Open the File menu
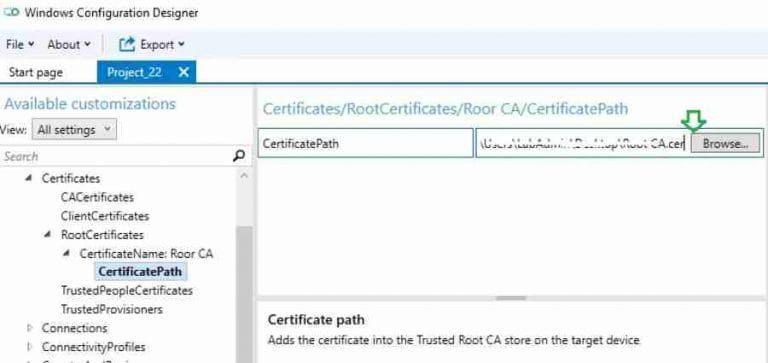768x363 pixels. pyautogui.click(x=20, y=45)
